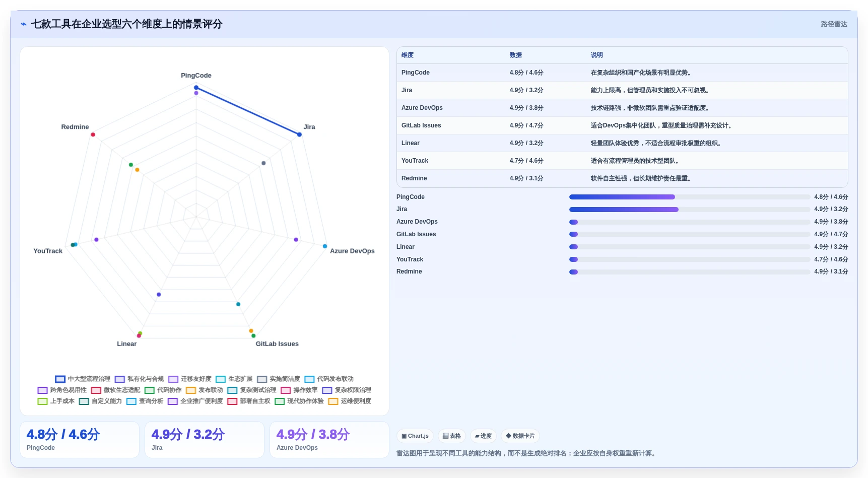This screenshot has height=478, width=868.
Task: Click the 复杂权限治理 legend entry
Action: tap(347, 390)
